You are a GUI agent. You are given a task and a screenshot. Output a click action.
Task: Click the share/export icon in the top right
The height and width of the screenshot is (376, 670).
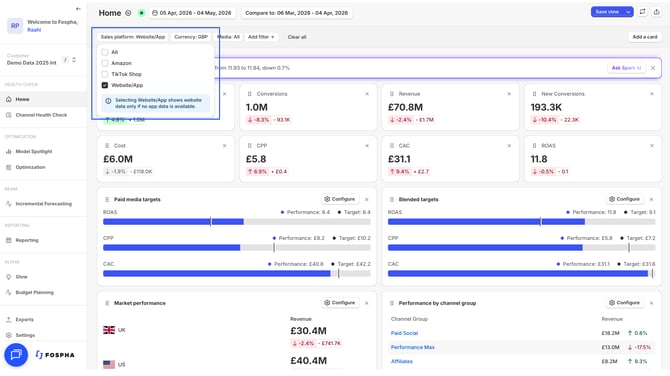pos(656,12)
